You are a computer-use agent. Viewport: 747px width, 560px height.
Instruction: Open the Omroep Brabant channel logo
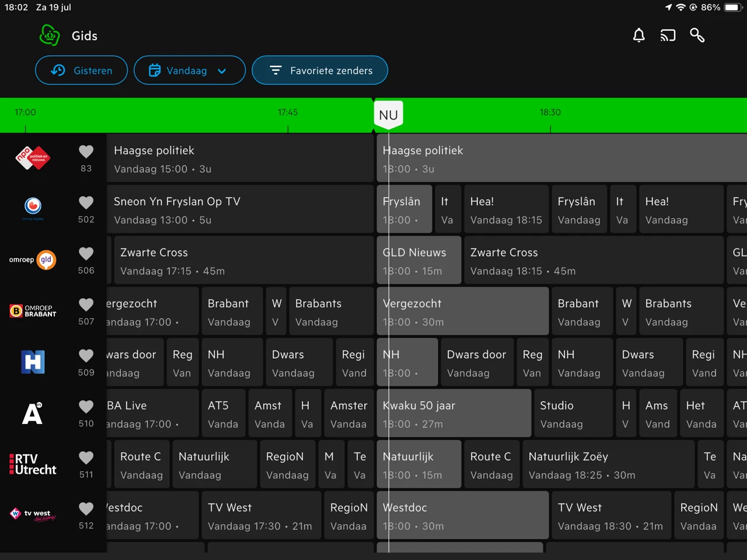coord(33,311)
